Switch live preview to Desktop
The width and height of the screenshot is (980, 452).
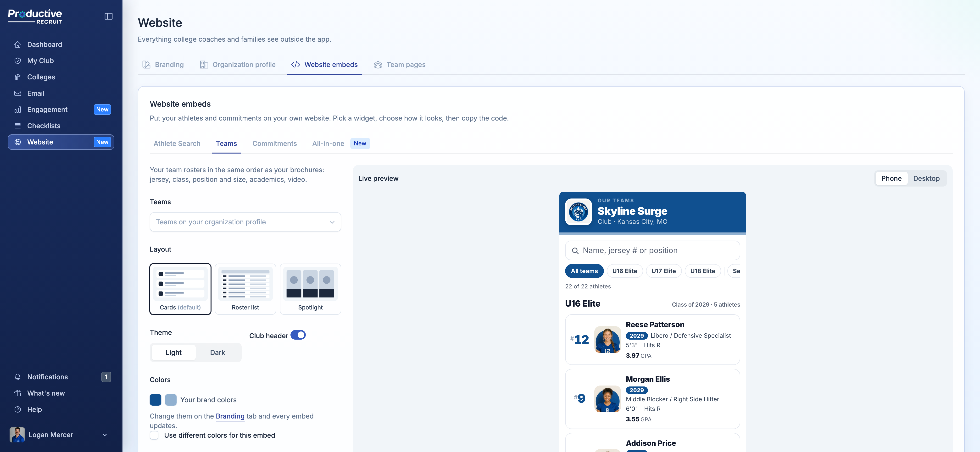(x=926, y=178)
